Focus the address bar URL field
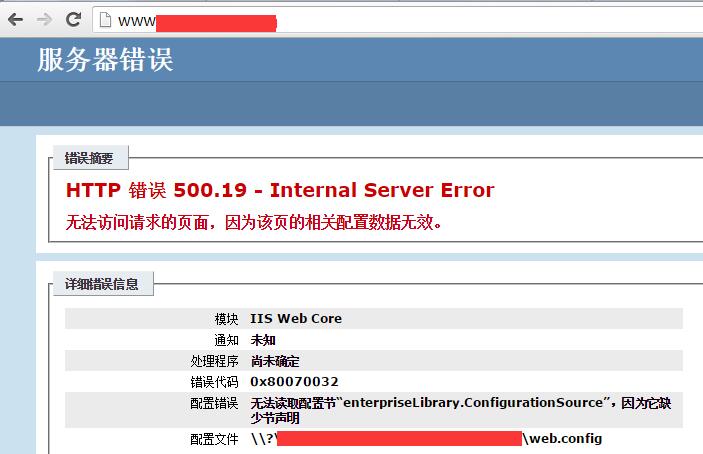703x454 pixels. 400,19
